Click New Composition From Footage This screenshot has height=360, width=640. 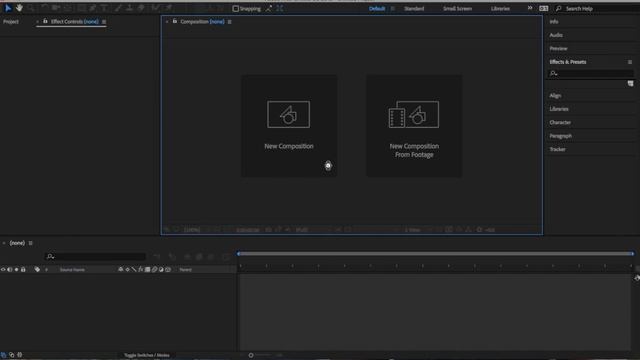(414, 126)
